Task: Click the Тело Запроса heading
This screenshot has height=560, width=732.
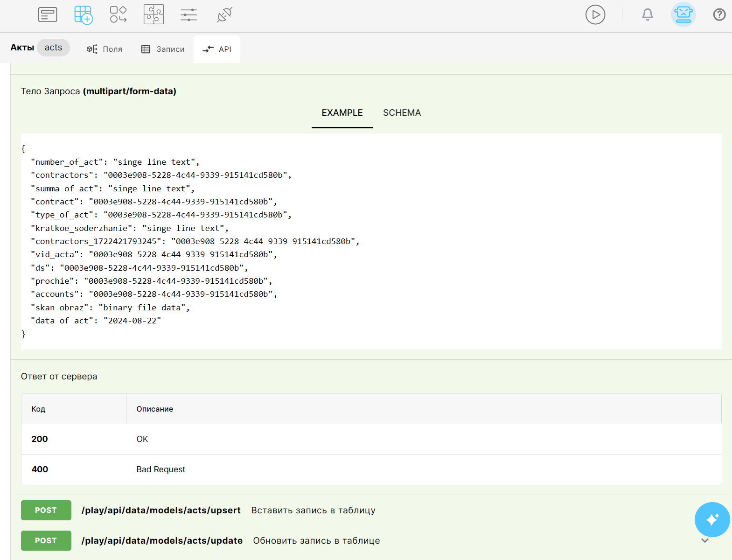Action: (x=98, y=91)
